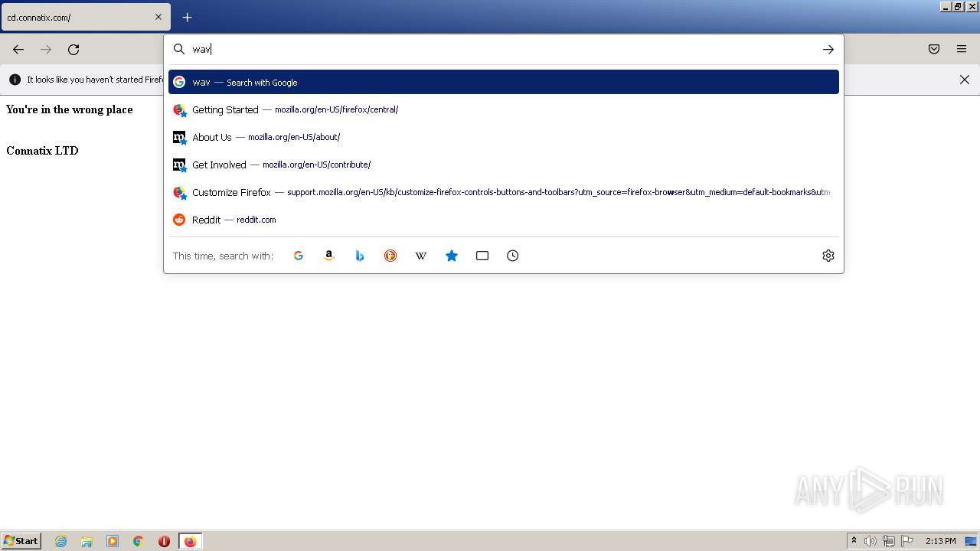The image size is (980, 551).
Task: Launch Opera from taskbar
Action: [164, 541]
